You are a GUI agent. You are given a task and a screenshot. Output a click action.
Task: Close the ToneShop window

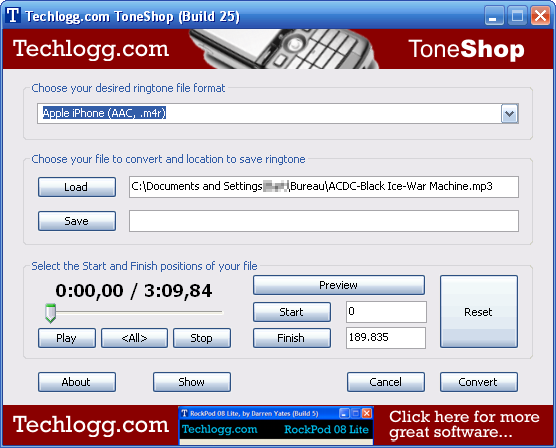click(x=540, y=16)
